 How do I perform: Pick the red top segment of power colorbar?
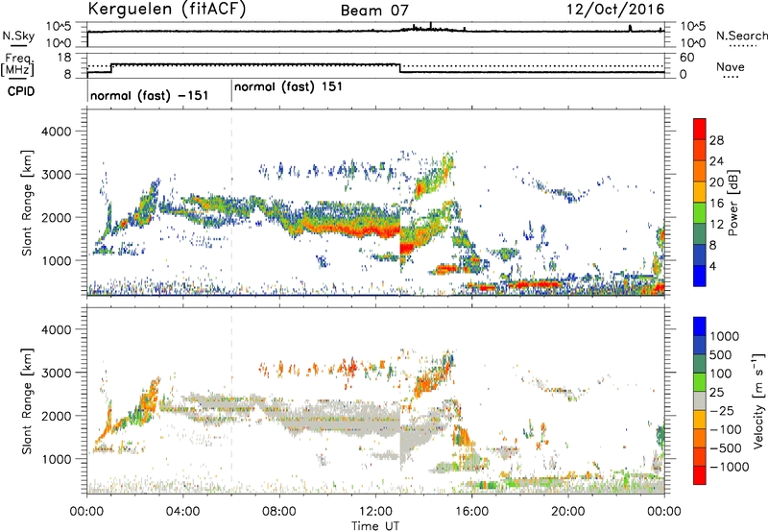[x=700, y=129]
